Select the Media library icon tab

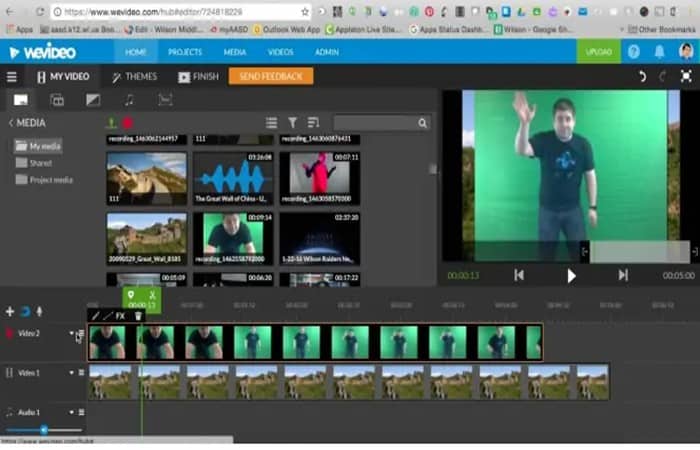click(x=21, y=100)
